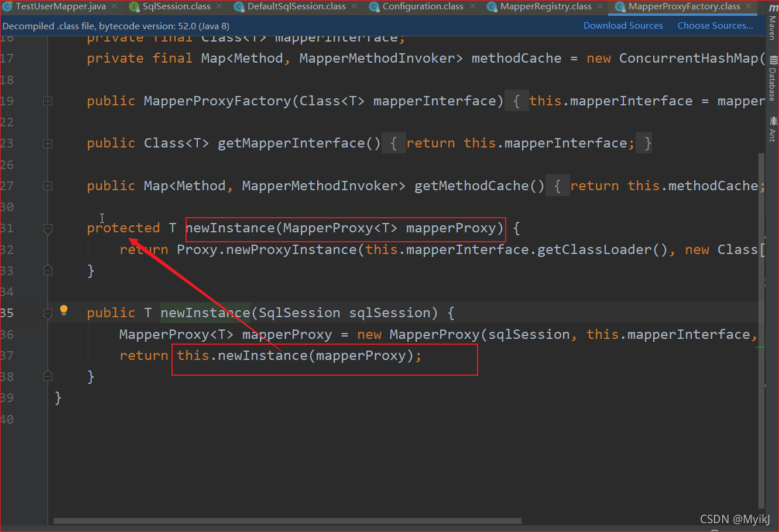Image resolution: width=779 pixels, height=532 pixels.
Task: Click 'MapperProxy<T> mapperProxy' variable declaration
Action: click(225, 335)
